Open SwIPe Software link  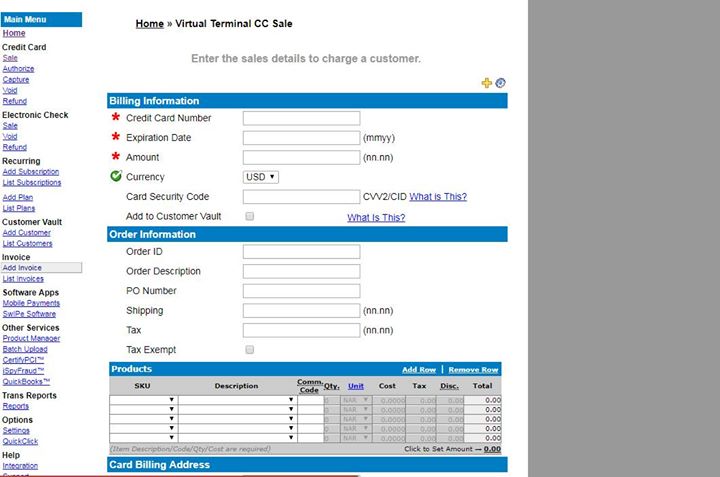[29, 314]
